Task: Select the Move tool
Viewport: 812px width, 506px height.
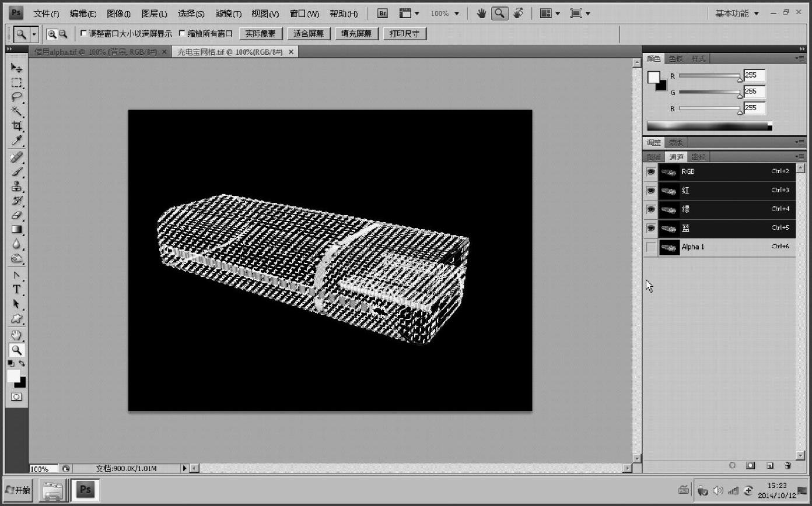Action: [x=16, y=68]
